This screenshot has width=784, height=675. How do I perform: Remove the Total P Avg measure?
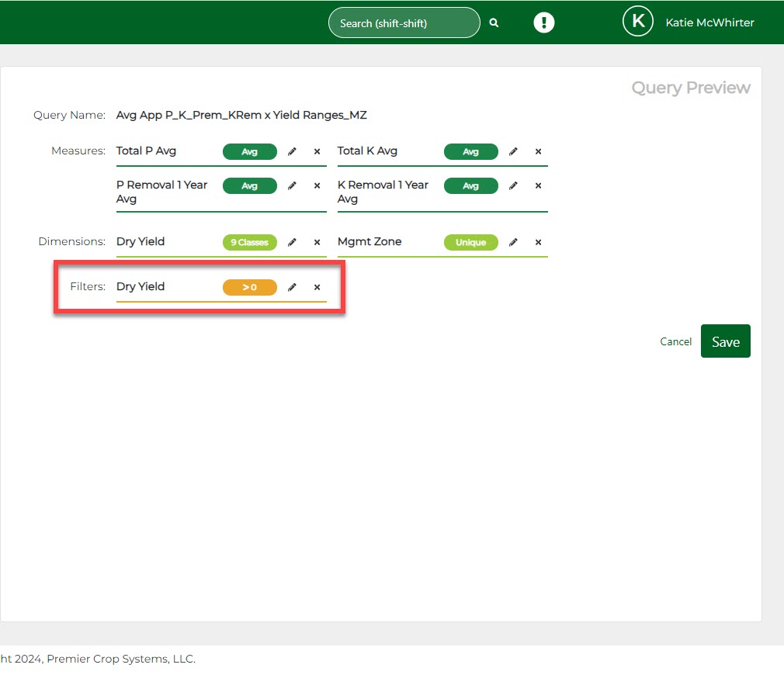(317, 152)
